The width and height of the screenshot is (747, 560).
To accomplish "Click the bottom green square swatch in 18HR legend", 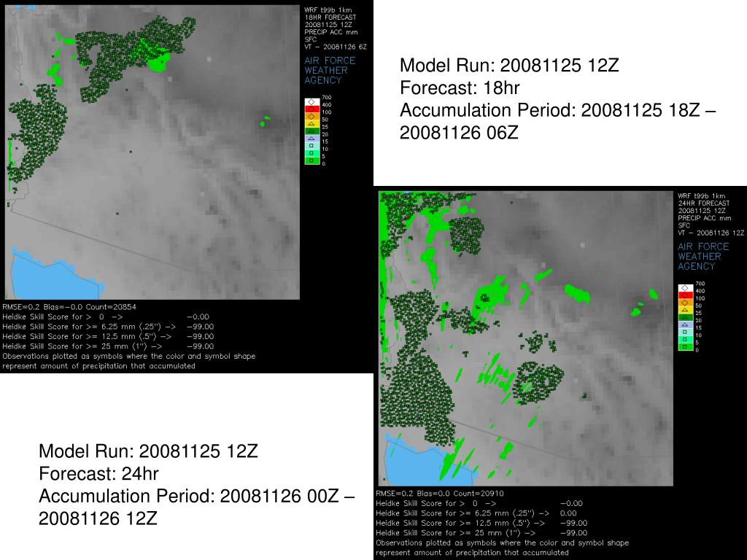I will 311,161.
